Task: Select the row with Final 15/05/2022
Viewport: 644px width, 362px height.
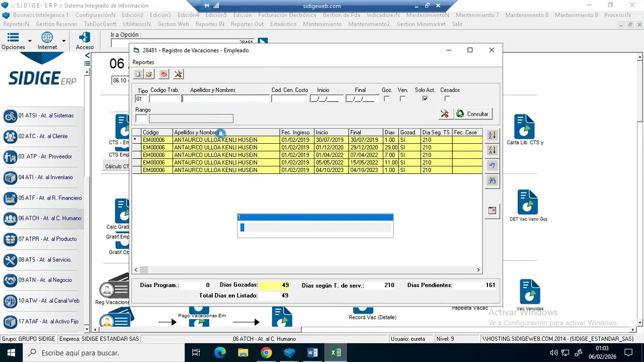Action: [x=307, y=162]
